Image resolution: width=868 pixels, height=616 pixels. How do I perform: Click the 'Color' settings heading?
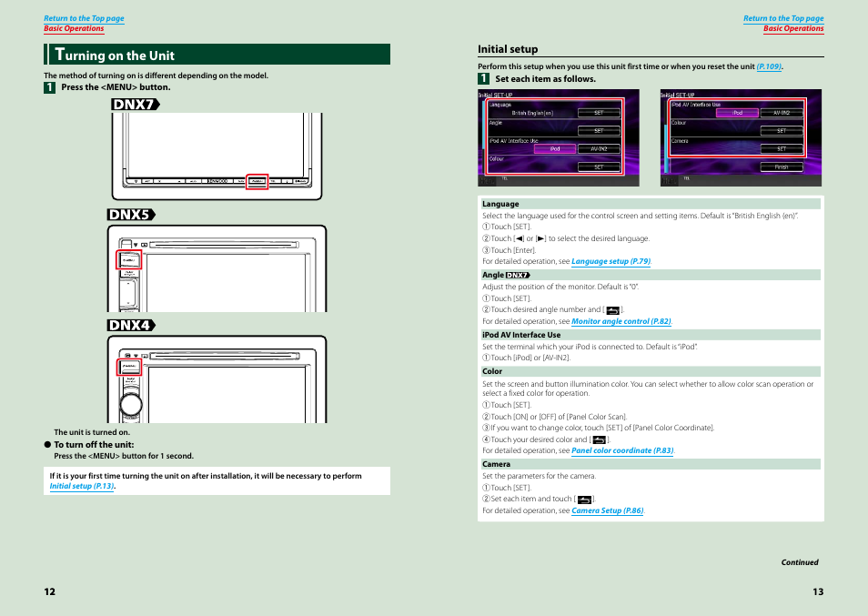click(x=492, y=371)
